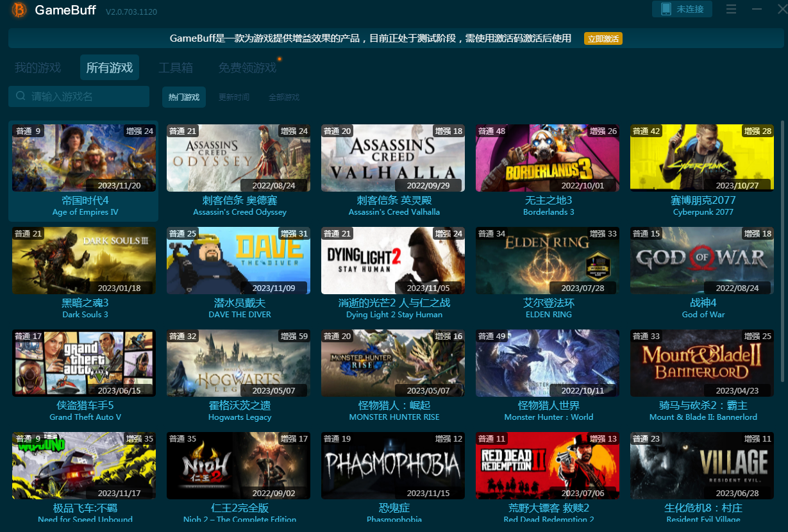
Task: Click the 赛博朋克2077 title
Action: [x=703, y=200]
